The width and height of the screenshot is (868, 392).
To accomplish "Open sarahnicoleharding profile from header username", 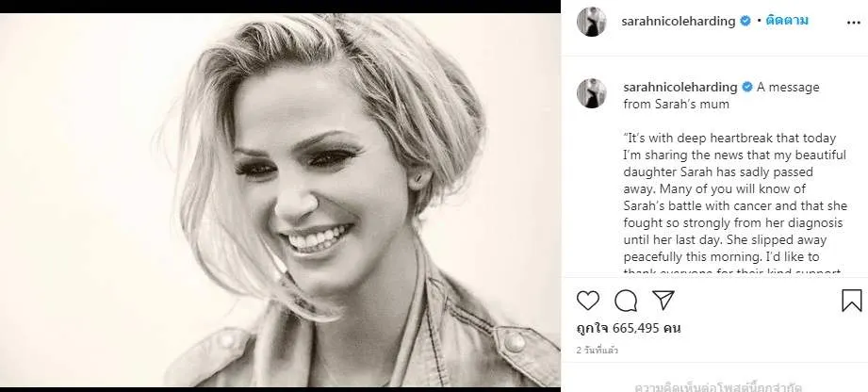I will tap(679, 22).
